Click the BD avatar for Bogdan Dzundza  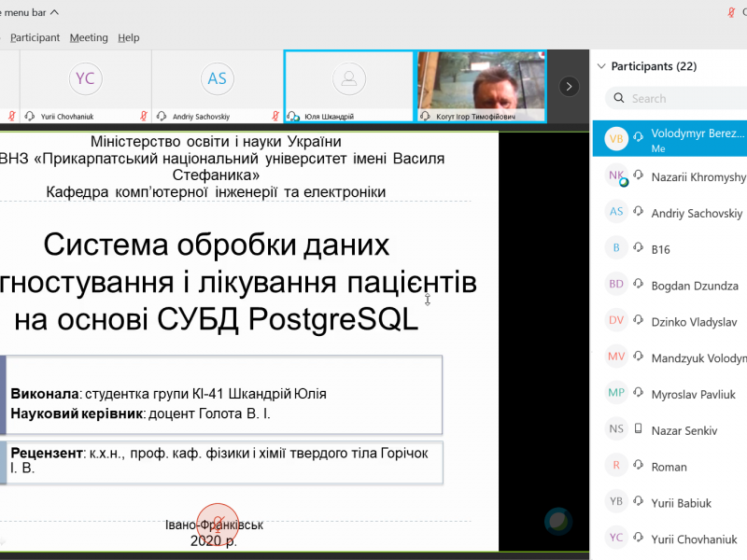click(x=616, y=285)
